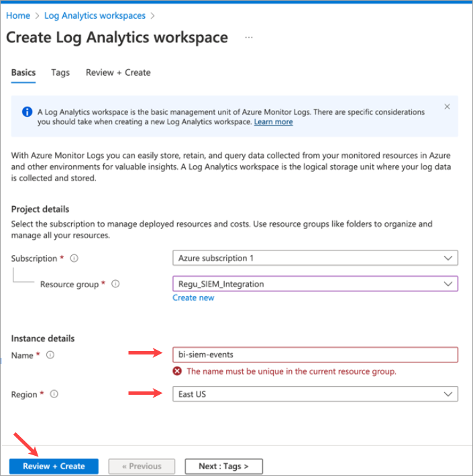
Task: Follow the Learn more link
Action: pos(273,122)
